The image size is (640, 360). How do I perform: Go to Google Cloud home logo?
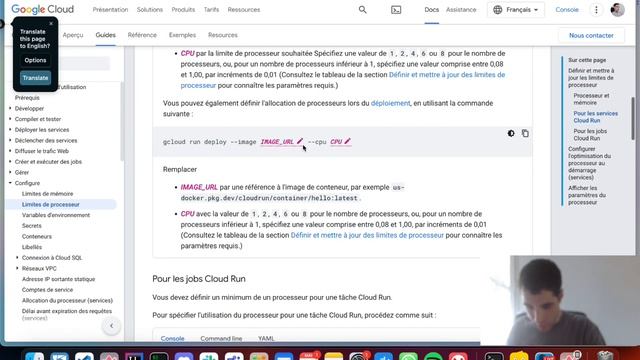tap(42, 9)
